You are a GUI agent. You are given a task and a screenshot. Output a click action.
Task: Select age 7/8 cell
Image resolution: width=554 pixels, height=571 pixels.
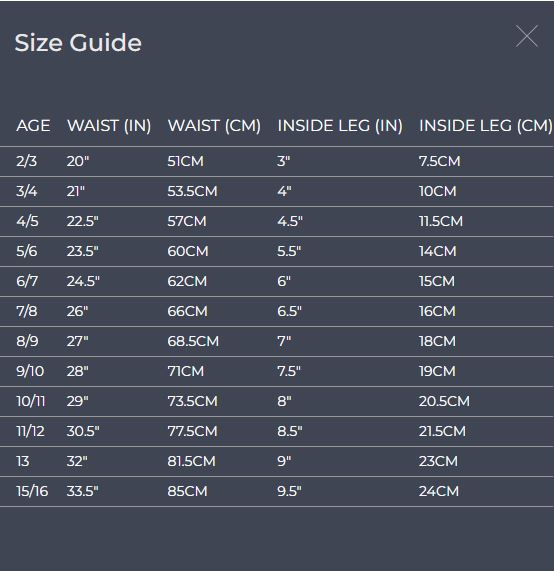click(27, 311)
